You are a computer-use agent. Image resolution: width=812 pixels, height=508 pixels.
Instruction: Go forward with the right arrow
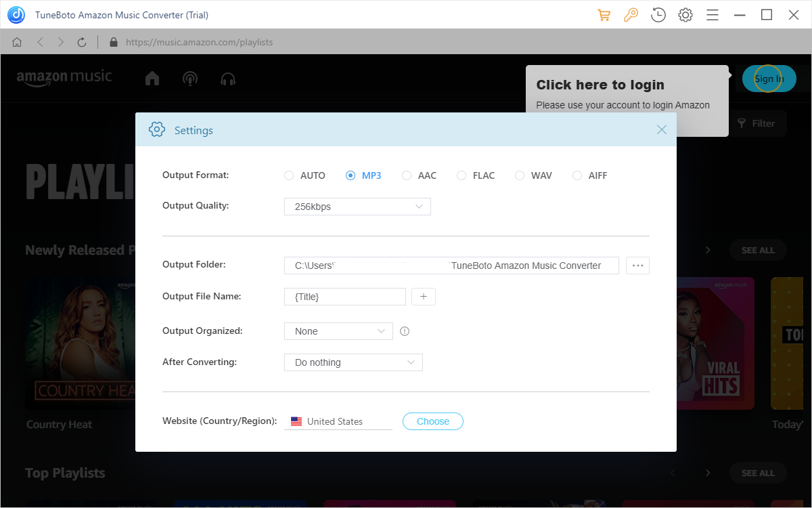61,42
